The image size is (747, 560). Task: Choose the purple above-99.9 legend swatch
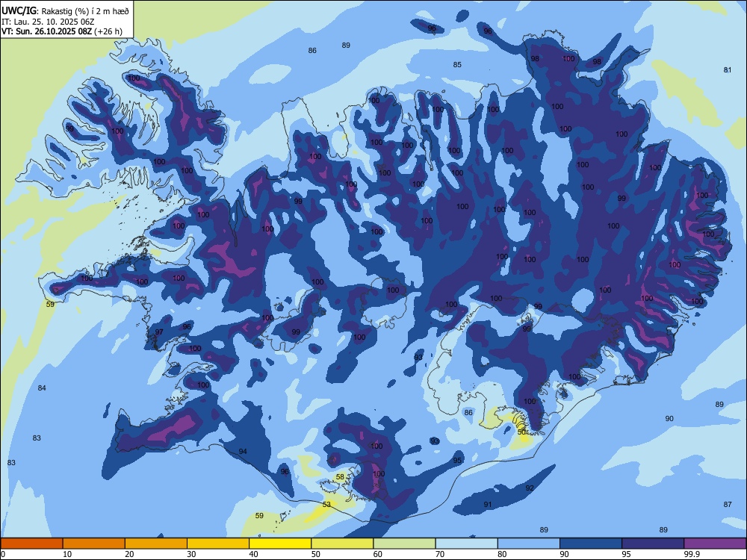(715, 544)
